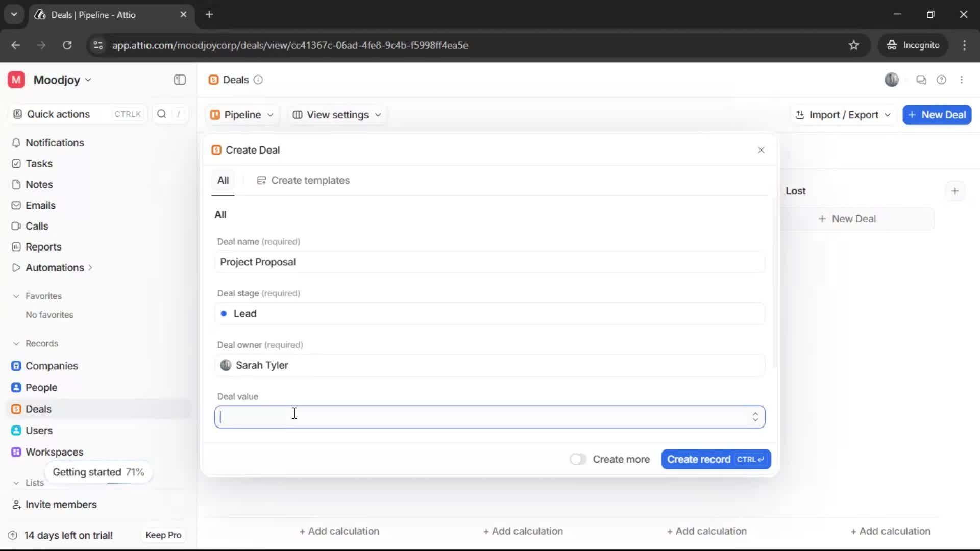The image size is (980, 551).
Task: Open the Reports section
Action: (x=42, y=246)
